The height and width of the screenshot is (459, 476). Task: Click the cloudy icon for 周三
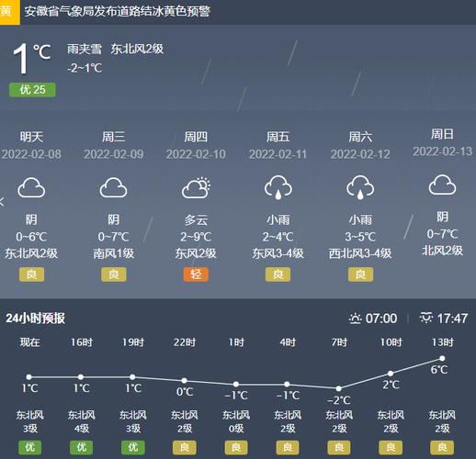[x=114, y=187]
